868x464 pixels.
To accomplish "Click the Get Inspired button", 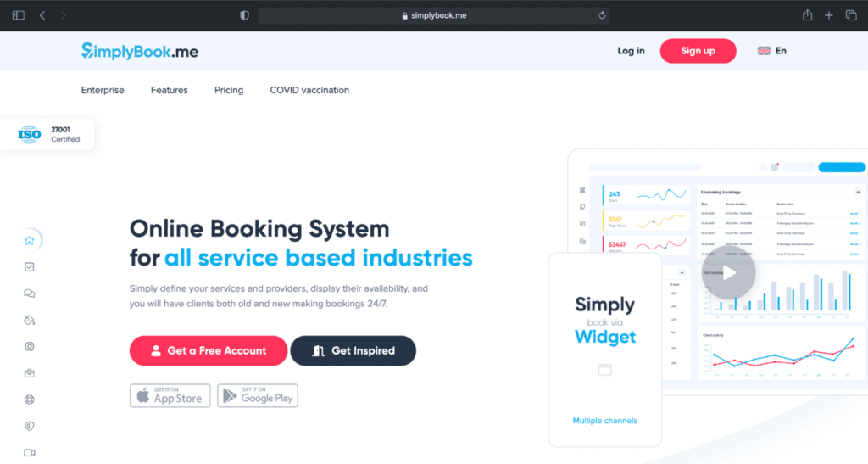I will point(353,350).
